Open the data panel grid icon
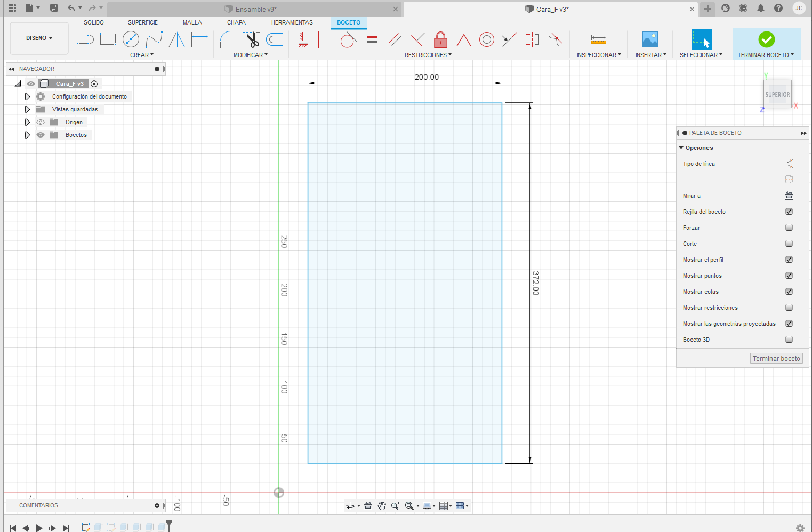This screenshot has height=532, width=812. [x=12, y=8]
